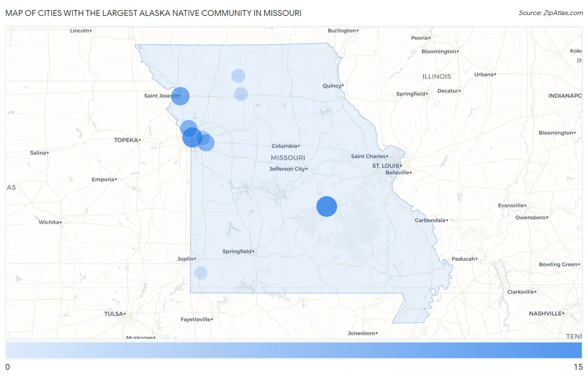This screenshot has width=588, height=376.
Task: Click the map title heading
Action: coord(153,13)
